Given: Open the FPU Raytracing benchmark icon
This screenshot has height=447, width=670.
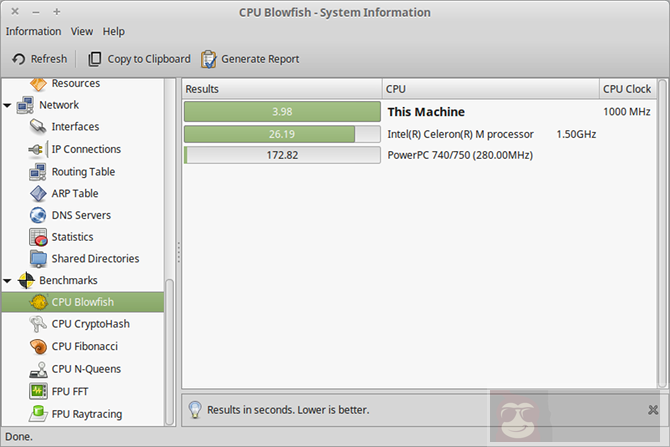Looking at the screenshot, I should [38, 412].
